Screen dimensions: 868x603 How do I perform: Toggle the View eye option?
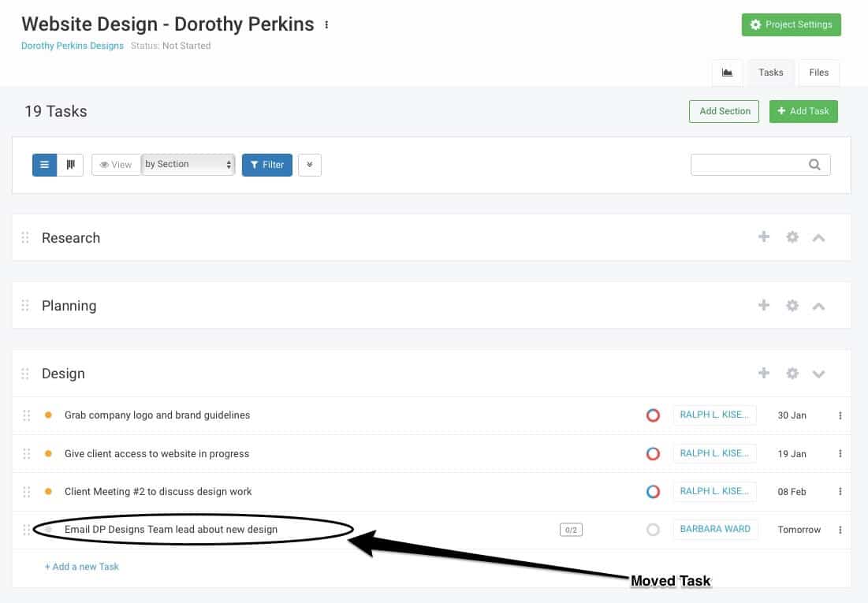[x=115, y=165]
